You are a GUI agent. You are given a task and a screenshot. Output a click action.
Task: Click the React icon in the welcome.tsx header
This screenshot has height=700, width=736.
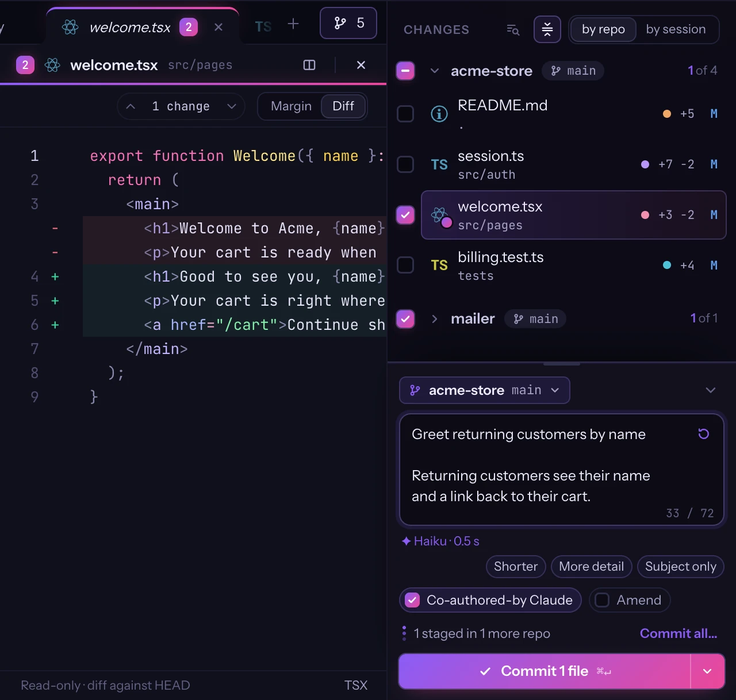point(52,65)
